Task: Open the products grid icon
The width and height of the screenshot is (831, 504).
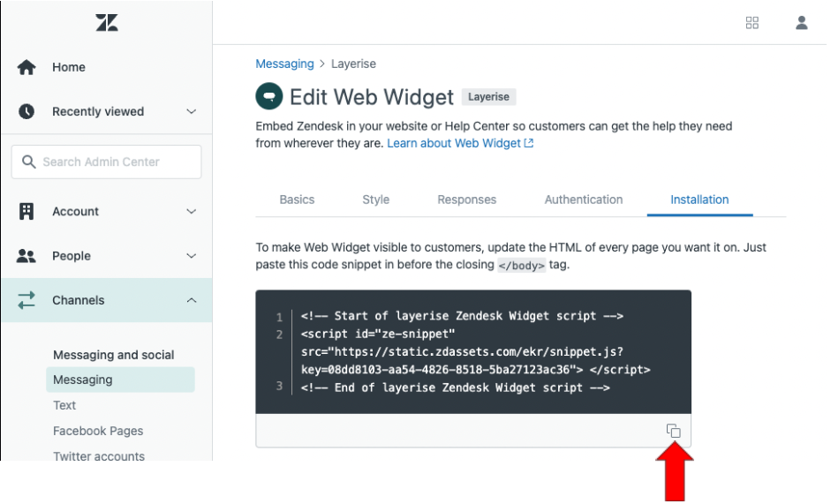Action: [x=752, y=23]
